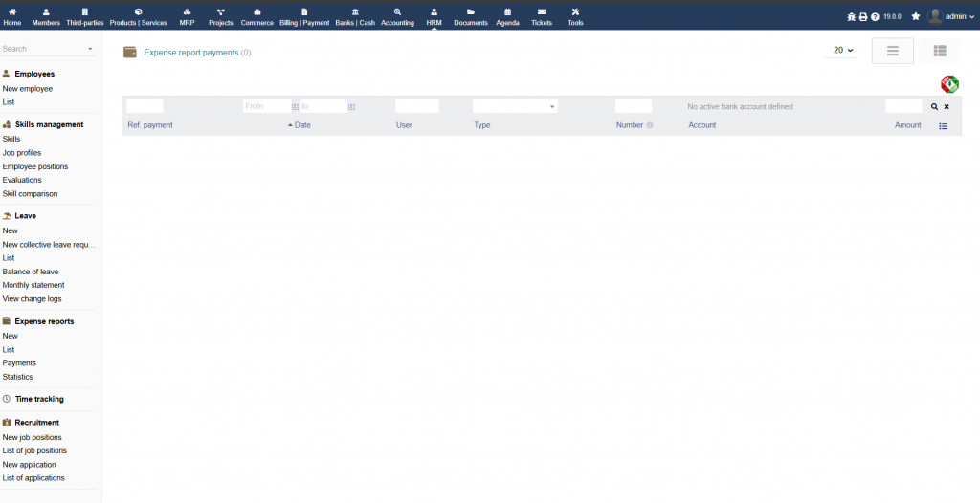The image size is (980, 503).
Task: Click the Amount filter field
Action: pos(903,106)
